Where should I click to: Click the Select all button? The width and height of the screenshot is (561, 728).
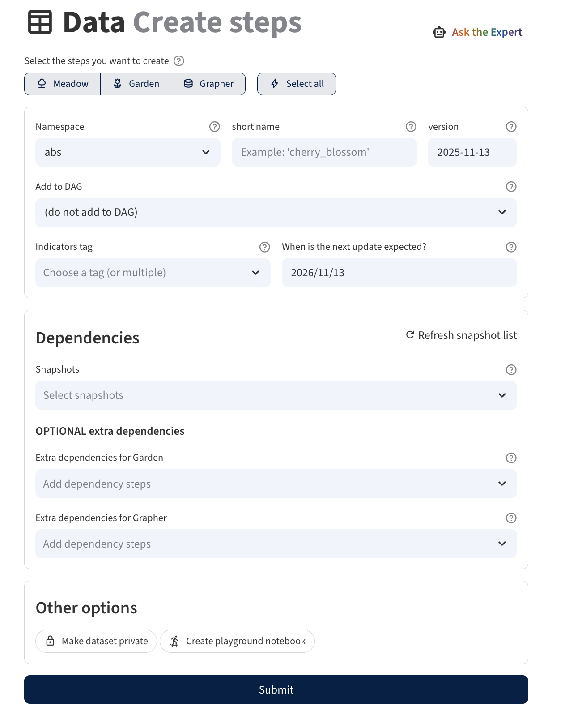tap(297, 84)
